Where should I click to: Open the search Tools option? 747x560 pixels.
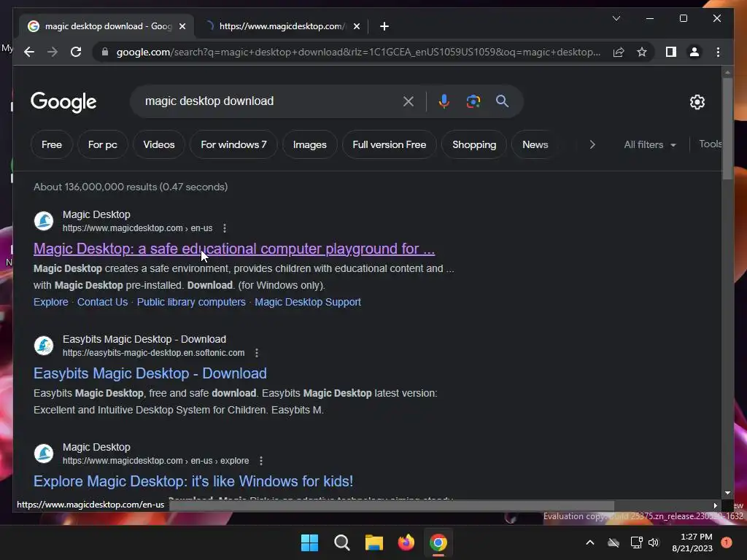click(x=710, y=144)
